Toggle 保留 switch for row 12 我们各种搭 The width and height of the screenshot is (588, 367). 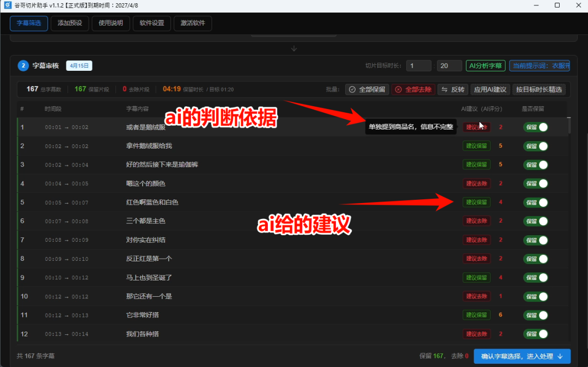pyautogui.click(x=536, y=334)
